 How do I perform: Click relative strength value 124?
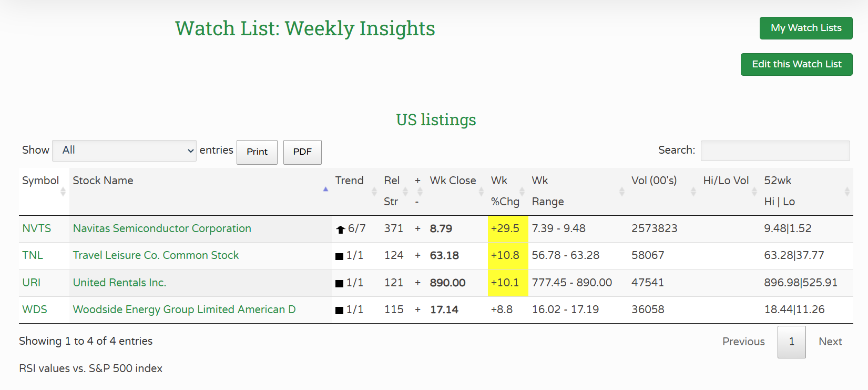click(x=393, y=255)
